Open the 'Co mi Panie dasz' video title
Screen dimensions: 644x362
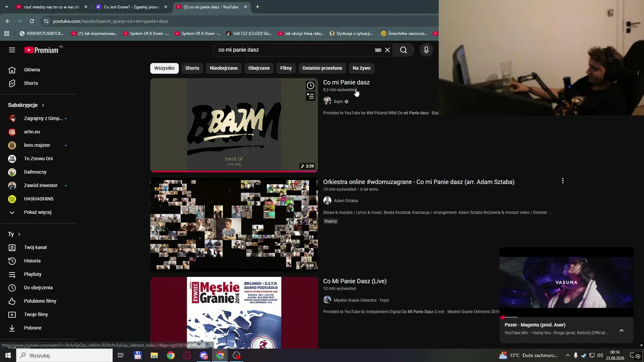point(346,82)
